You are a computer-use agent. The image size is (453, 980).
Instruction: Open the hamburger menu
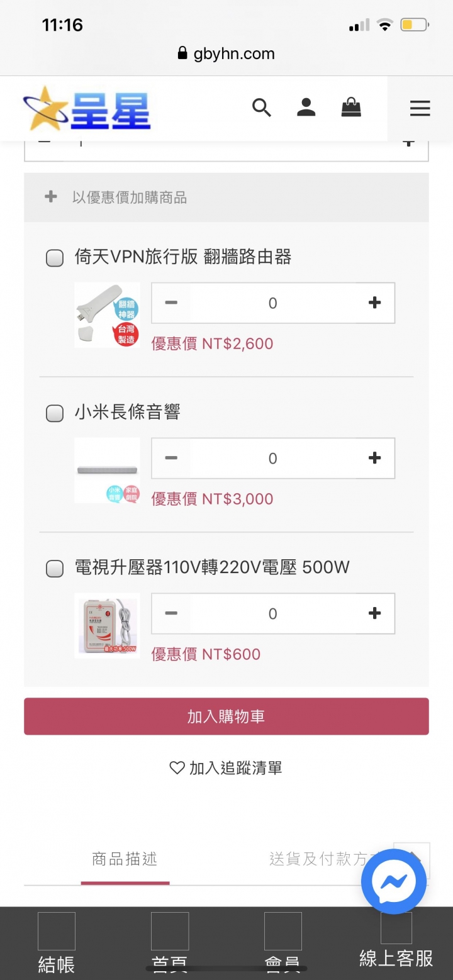tap(420, 108)
